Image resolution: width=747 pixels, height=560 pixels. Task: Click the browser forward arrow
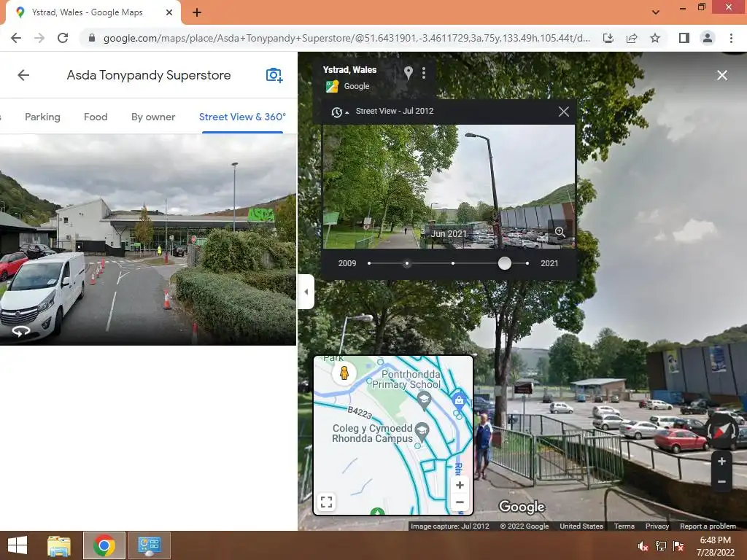pyautogui.click(x=39, y=38)
